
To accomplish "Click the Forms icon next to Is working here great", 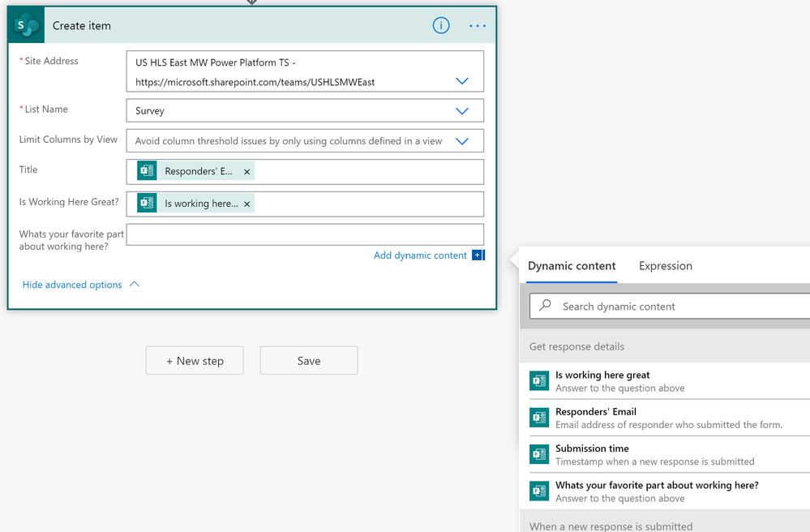I will click(539, 381).
